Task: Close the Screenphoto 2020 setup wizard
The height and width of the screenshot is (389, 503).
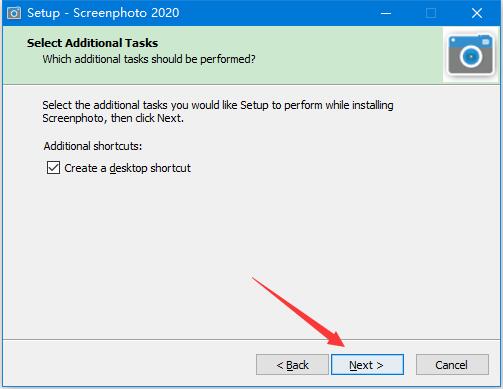Action: (x=477, y=13)
